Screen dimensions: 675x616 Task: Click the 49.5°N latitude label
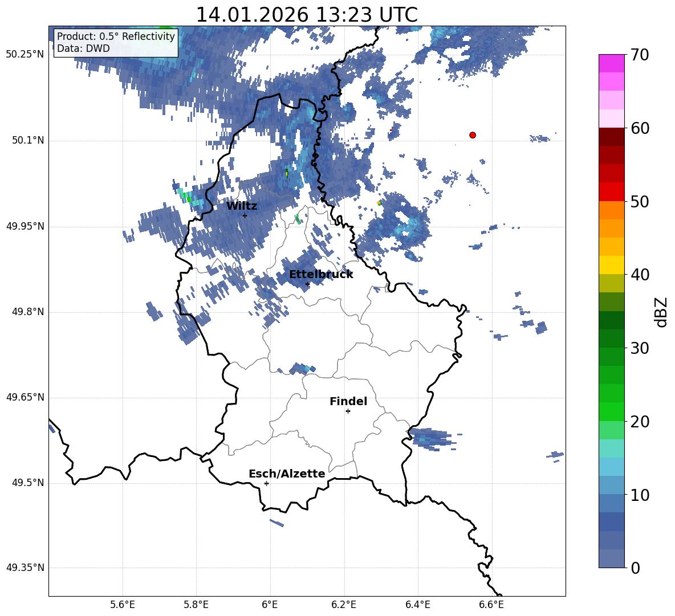tap(28, 483)
